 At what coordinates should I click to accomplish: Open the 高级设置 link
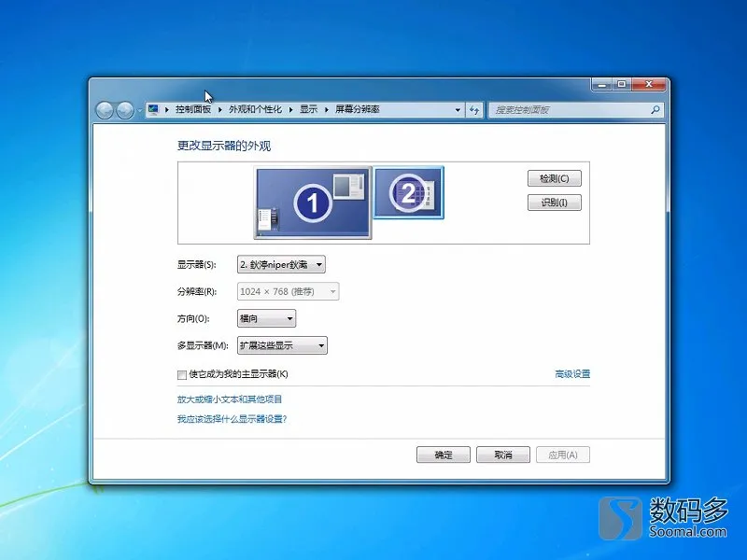(572, 374)
